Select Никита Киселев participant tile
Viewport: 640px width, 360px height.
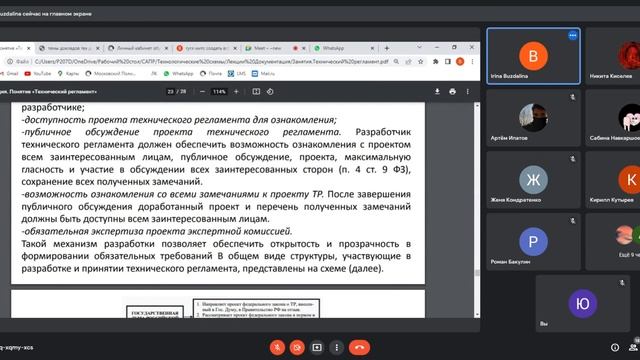613,56
